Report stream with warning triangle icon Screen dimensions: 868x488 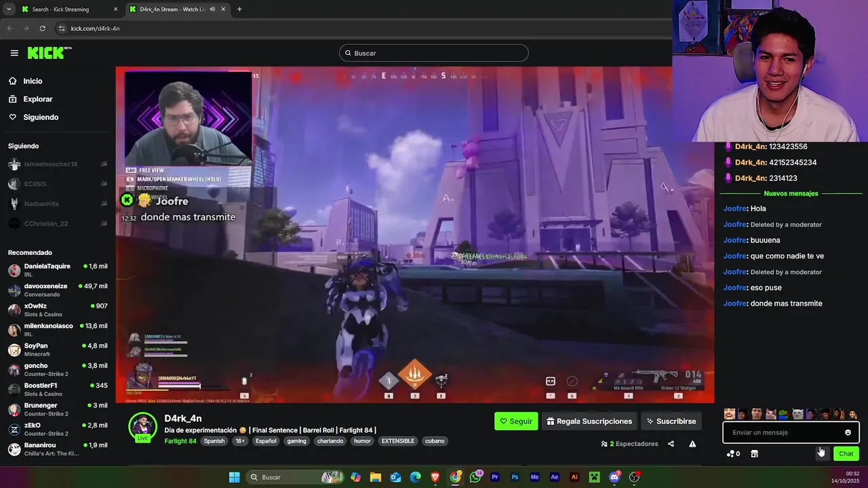coord(692,444)
